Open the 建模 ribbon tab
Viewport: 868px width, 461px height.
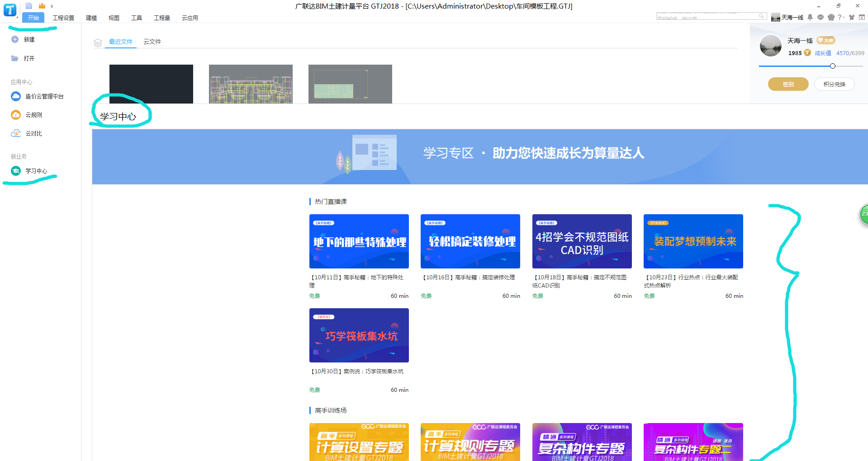pyautogui.click(x=91, y=18)
